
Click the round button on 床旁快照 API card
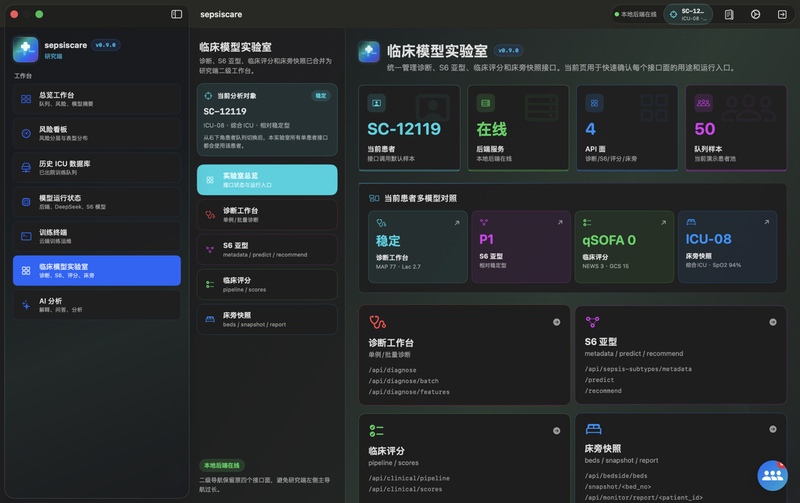pos(773,429)
